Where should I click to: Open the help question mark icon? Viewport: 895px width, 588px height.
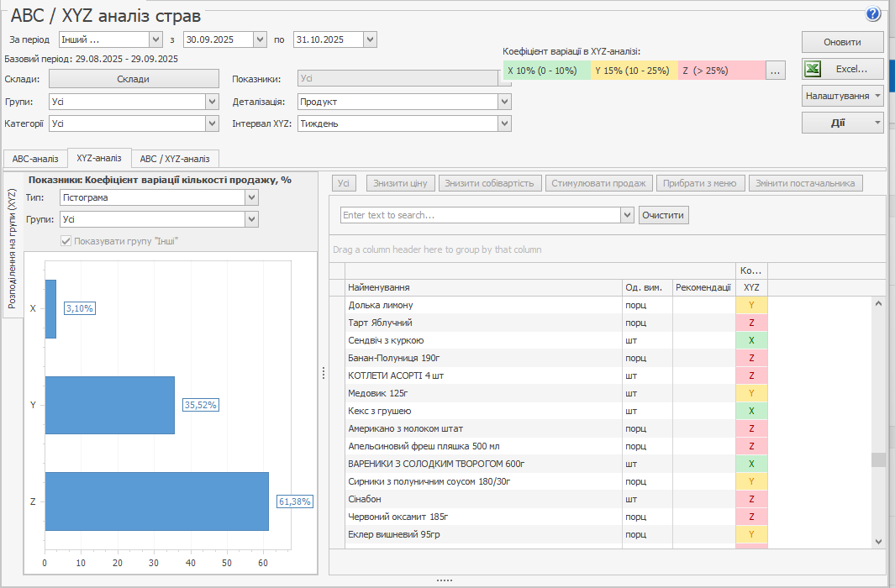click(872, 13)
